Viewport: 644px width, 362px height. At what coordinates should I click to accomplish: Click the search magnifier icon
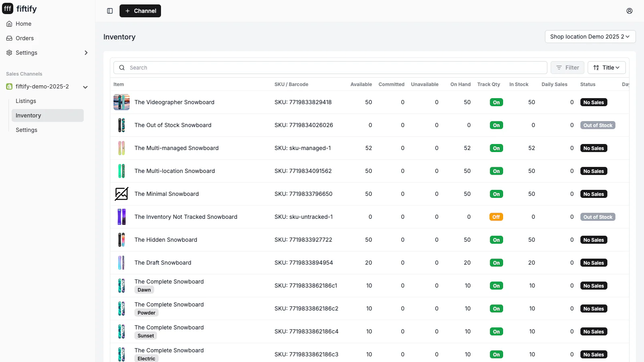[122, 68]
